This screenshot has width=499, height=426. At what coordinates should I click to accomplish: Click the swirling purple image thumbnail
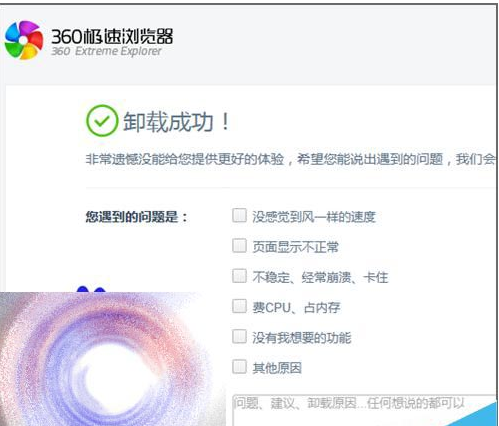tap(112, 359)
